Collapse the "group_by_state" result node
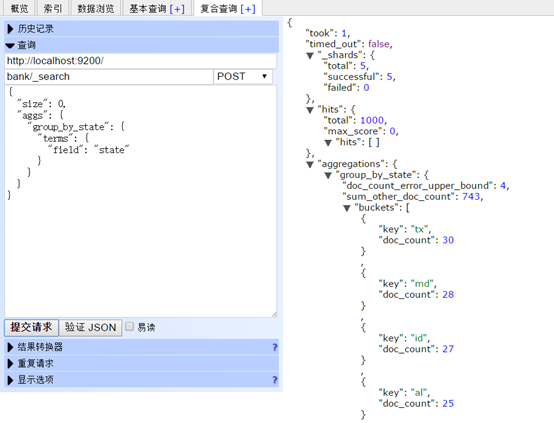 [328, 175]
